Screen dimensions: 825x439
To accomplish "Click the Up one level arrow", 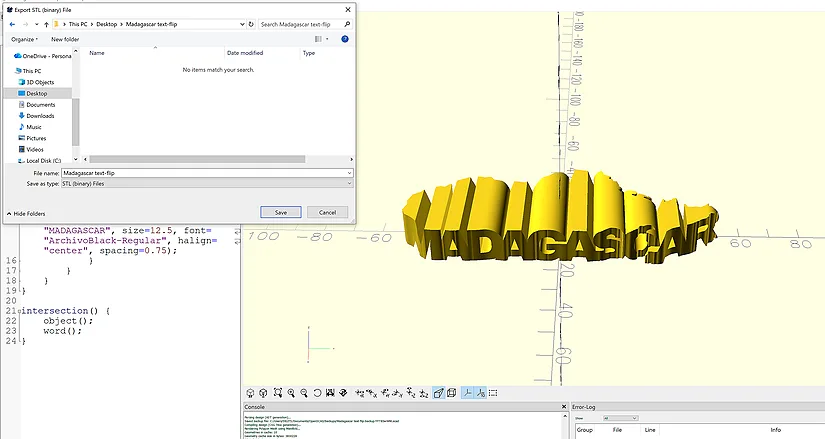I will [46, 24].
